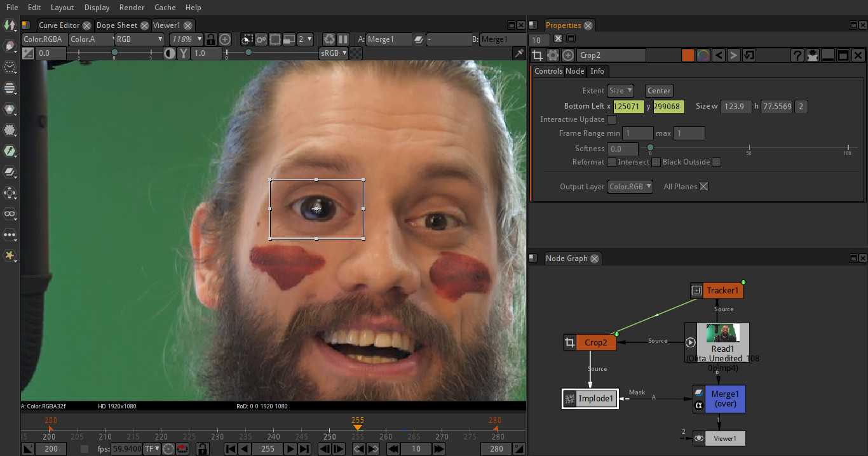The width and height of the screenshot is (868, 456).
Task: Open the TF timeline format dropdown
Action: 152,449
